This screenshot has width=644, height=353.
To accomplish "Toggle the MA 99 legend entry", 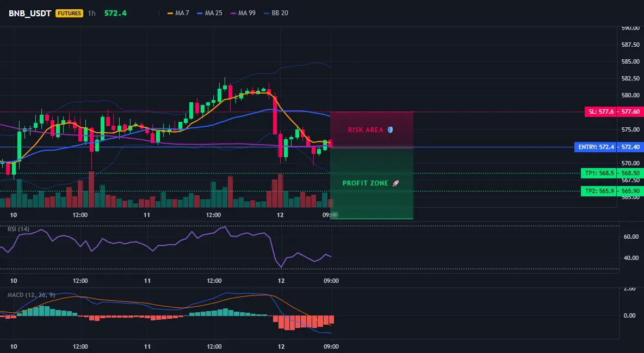I will (243, 13).
